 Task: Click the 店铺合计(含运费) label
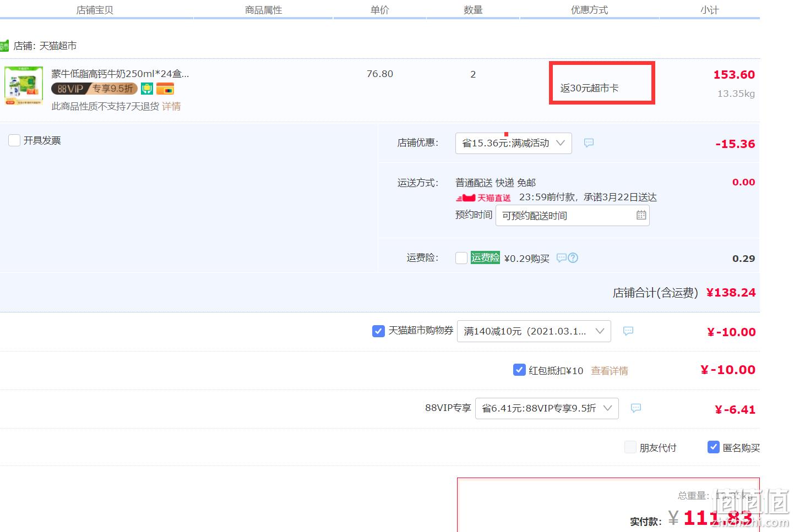click(655, 293)
